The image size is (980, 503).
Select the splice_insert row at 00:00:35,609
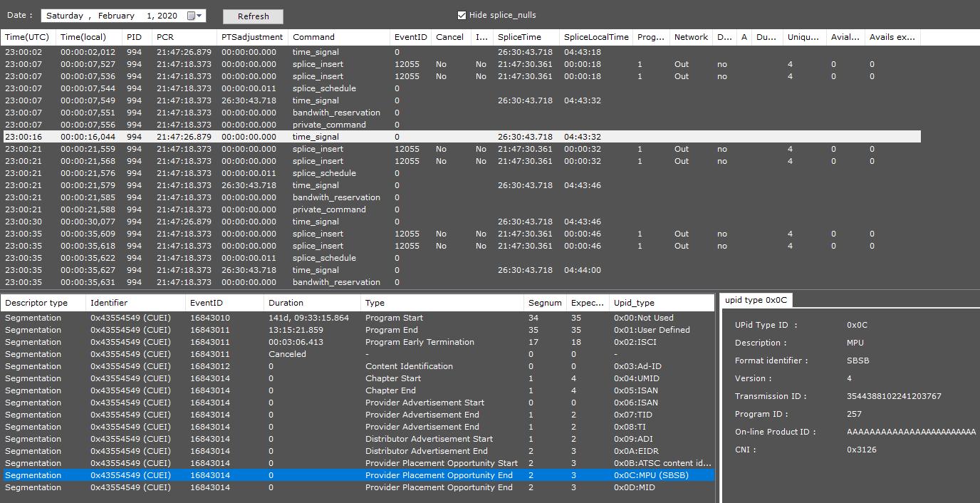pyautogui.click(x=461, y=234)
